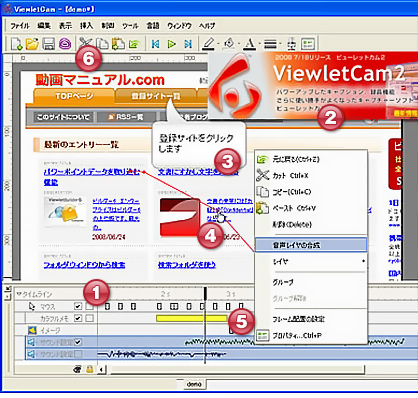The width and height of the screenshot is (418, 398).
Task: Click the line thickness icon
Action: coord(270,44)
